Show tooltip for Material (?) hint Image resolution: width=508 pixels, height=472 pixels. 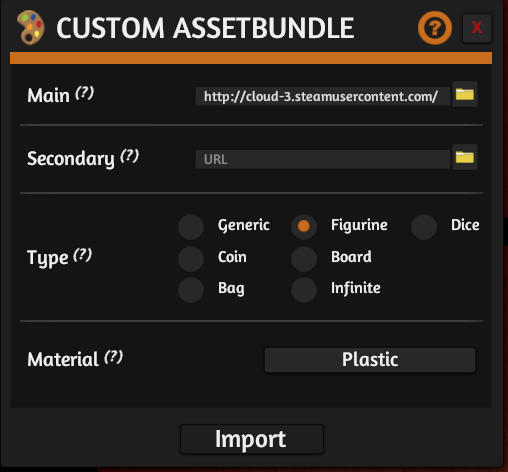pyautogui.click(x=113, y=357)
